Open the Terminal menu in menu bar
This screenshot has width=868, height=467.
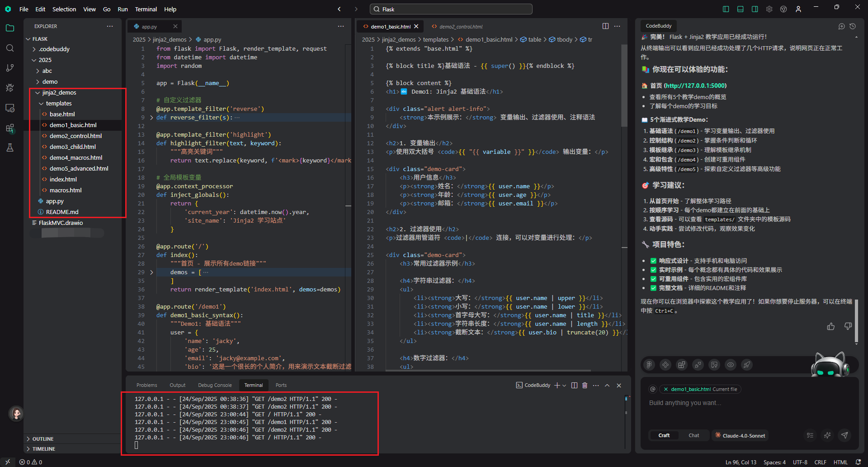click(146, 9)
